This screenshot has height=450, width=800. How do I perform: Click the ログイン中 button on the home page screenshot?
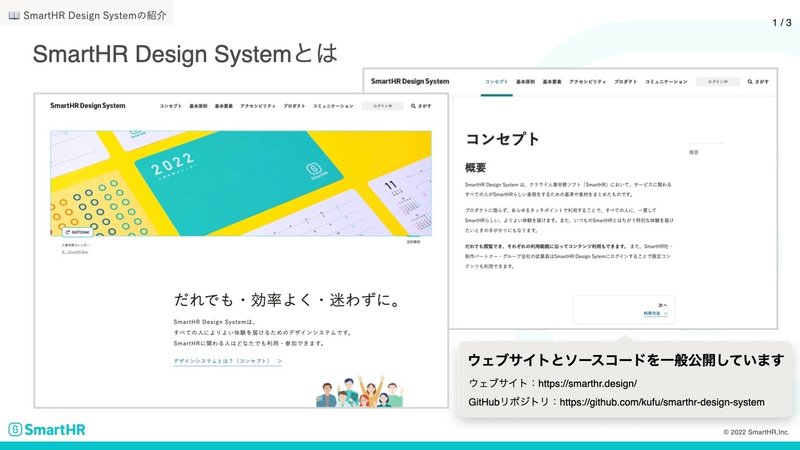coord(382,106)
